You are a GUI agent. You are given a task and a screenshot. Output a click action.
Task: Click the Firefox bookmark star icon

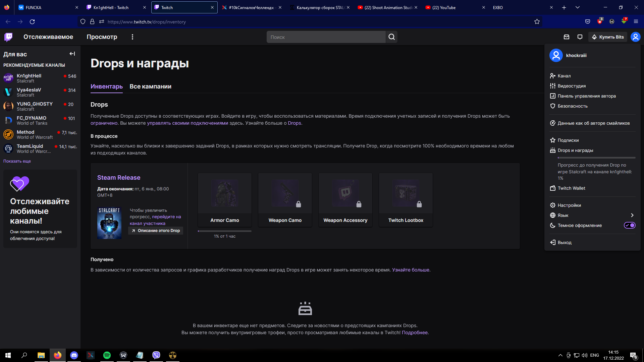[537, 22]
